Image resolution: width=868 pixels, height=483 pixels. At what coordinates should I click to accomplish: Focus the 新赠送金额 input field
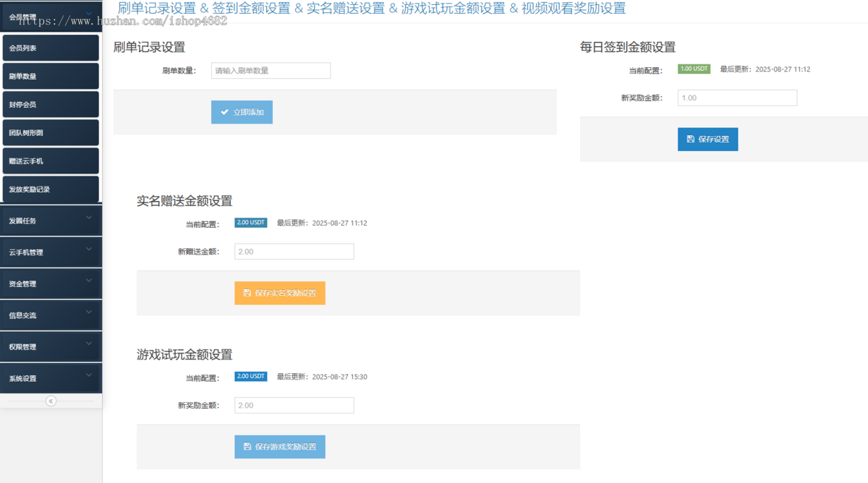coord(294,252)
